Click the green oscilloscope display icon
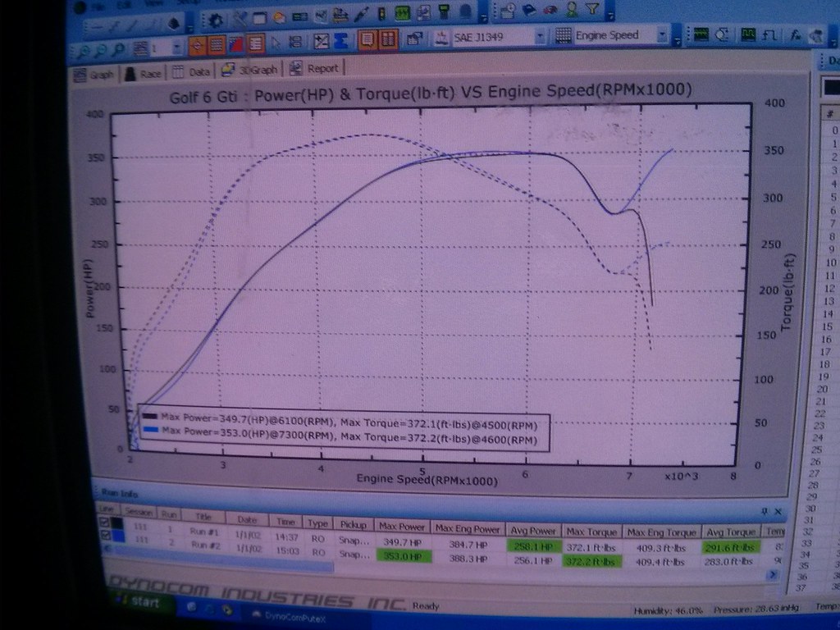Image resolution: width=840 pixels, height=630 pixels. (701, 34)
